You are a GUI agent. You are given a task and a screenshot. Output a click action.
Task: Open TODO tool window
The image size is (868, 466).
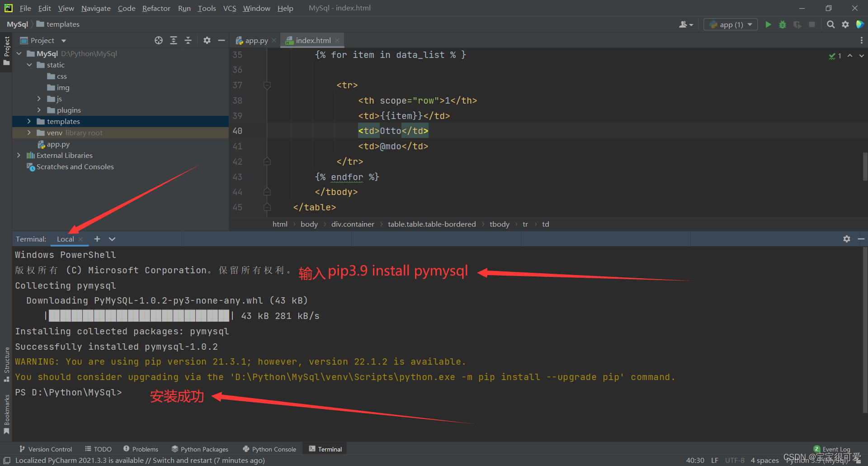pyautogui.click(x=98, y=449)
